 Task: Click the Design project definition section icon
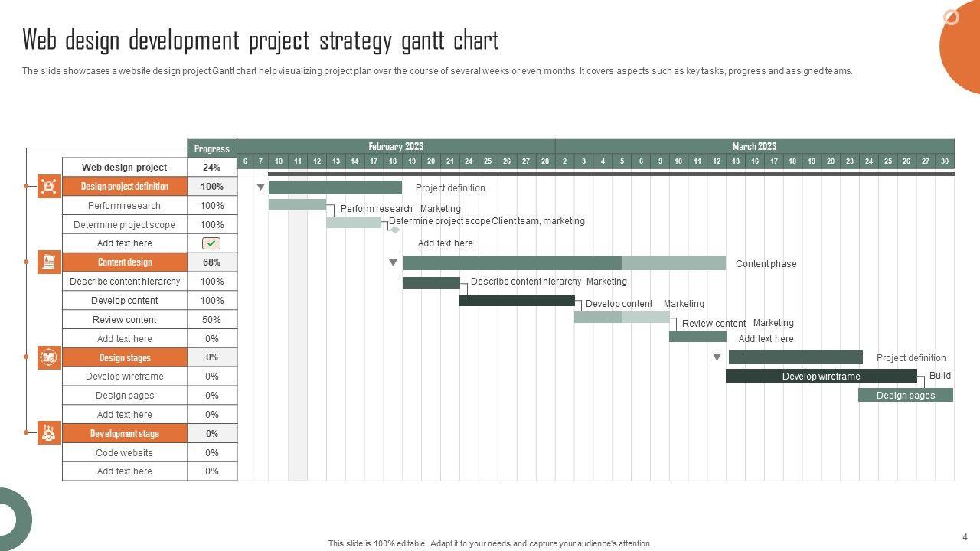coord(49,186)
